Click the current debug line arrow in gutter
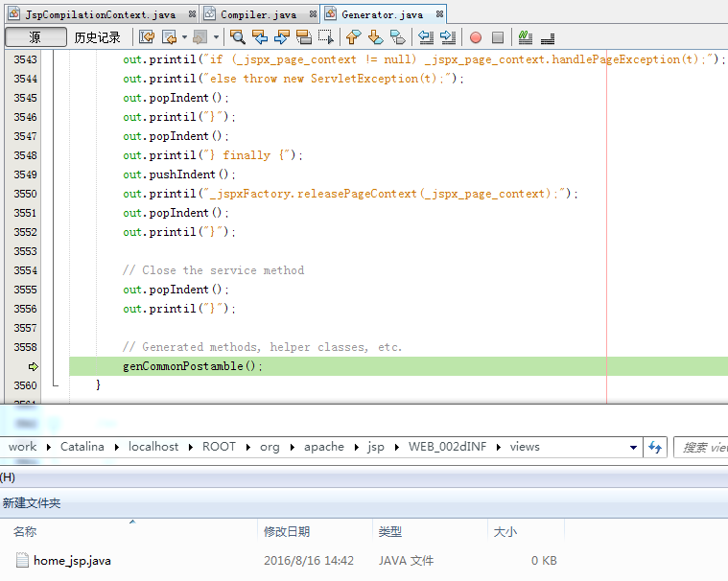728x581 pixels. click(x=33, y=366)
